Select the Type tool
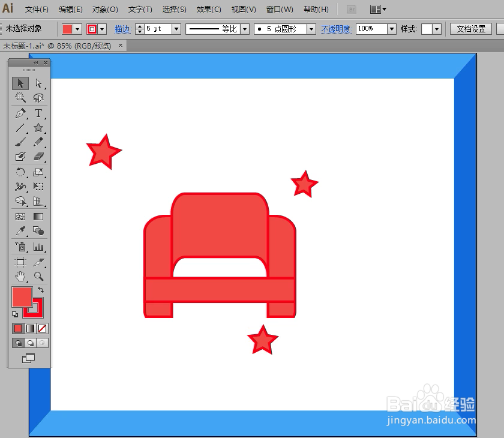504x438 pixels. 38,113
